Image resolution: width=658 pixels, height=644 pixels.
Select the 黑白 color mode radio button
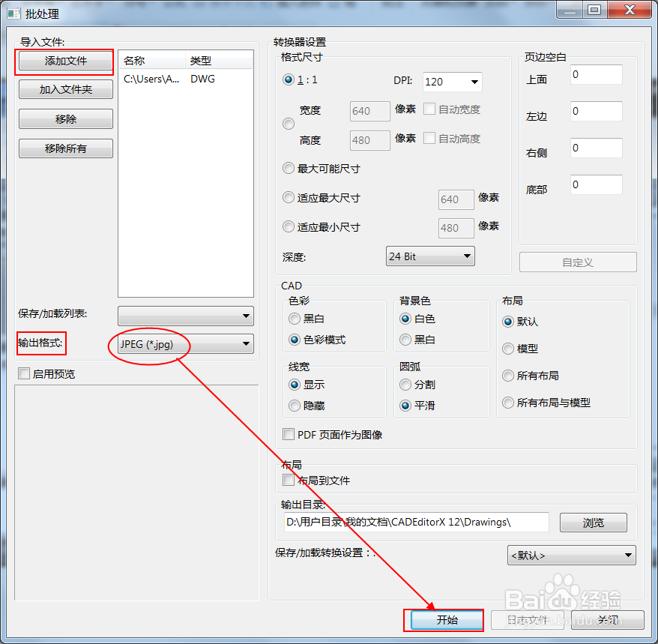[294, 318]
